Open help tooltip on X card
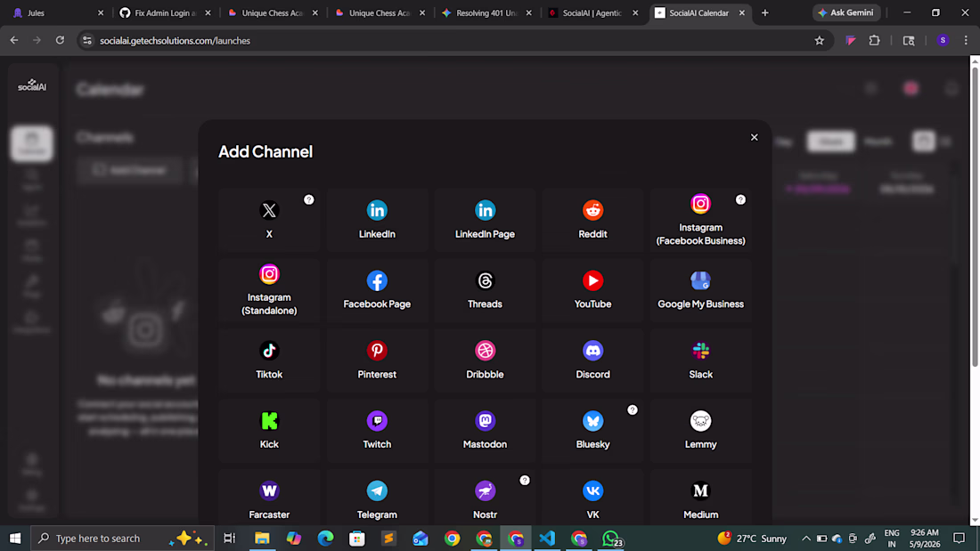Viewport: 980px width, 551px height. 309,200
